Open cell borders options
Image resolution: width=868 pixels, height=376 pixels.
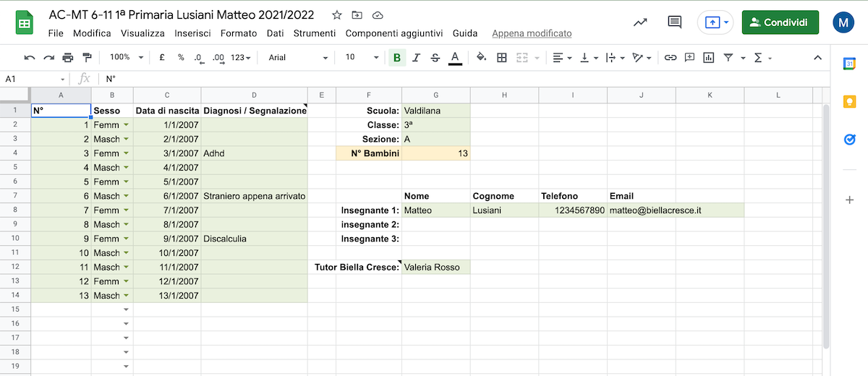pyautogui.click(x=502, y=57)
